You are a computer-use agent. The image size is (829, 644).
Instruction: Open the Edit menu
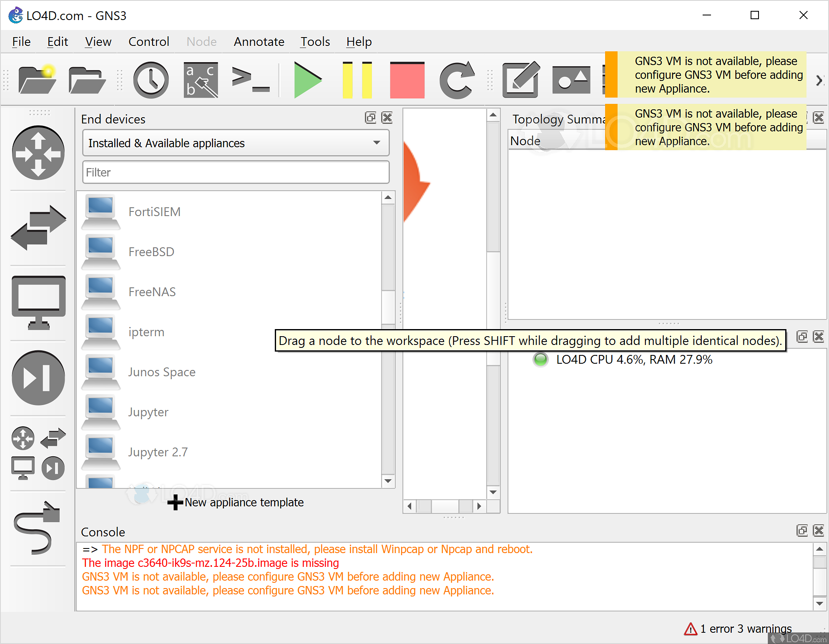58,42
